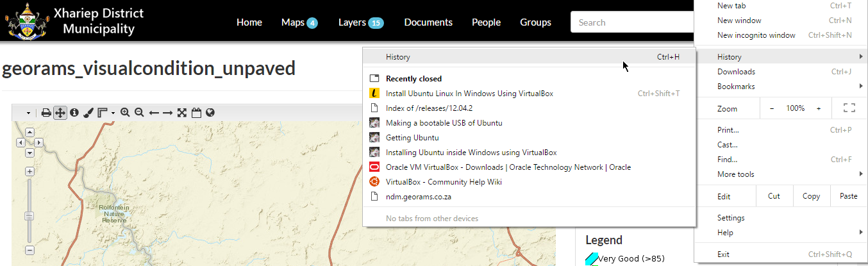Viewport: 868px width, 266px height.
Task: Click the Print map icon in the toolbar
Action: (x=46, y=113)
